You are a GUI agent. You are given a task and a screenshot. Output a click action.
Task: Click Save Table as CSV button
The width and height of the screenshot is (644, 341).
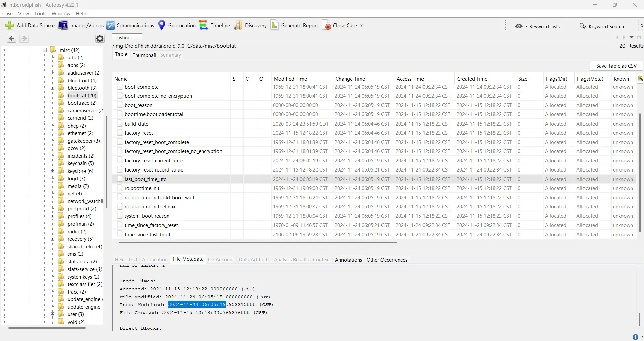(616, 66)
